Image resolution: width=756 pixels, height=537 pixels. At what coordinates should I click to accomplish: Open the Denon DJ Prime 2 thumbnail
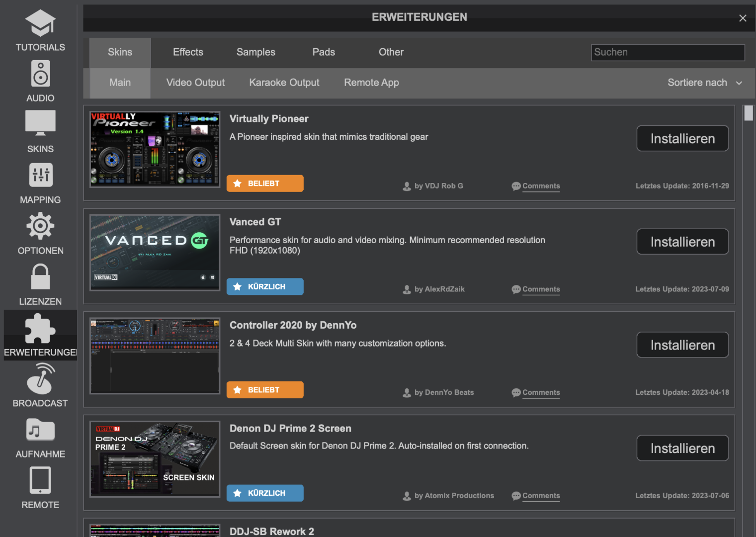[155, 459]
